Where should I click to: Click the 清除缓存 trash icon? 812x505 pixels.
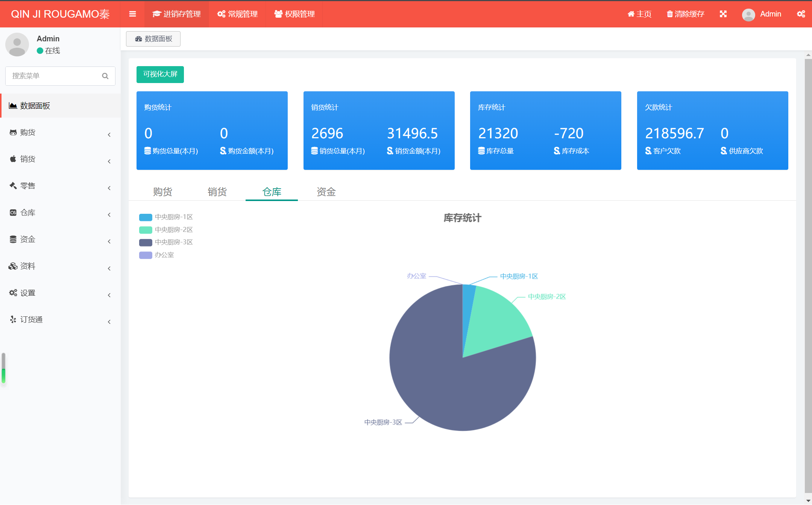pyautogui.click(x=669, y=14)
